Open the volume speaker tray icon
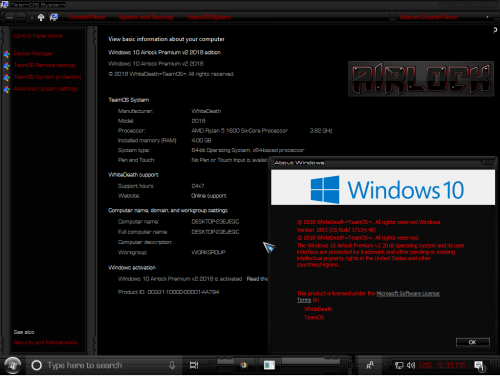Viewport: 500px width, 376px height. pyautogui.click(x=411, y=365)
